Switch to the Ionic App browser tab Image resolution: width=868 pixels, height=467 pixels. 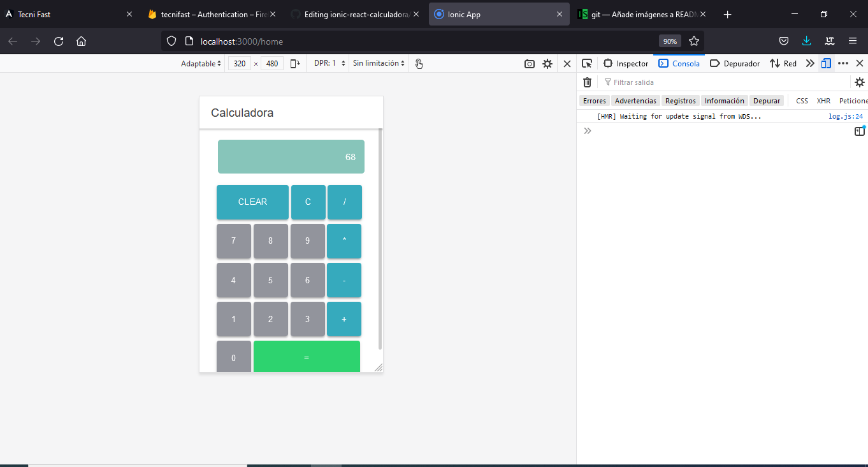tap(495, 13)
